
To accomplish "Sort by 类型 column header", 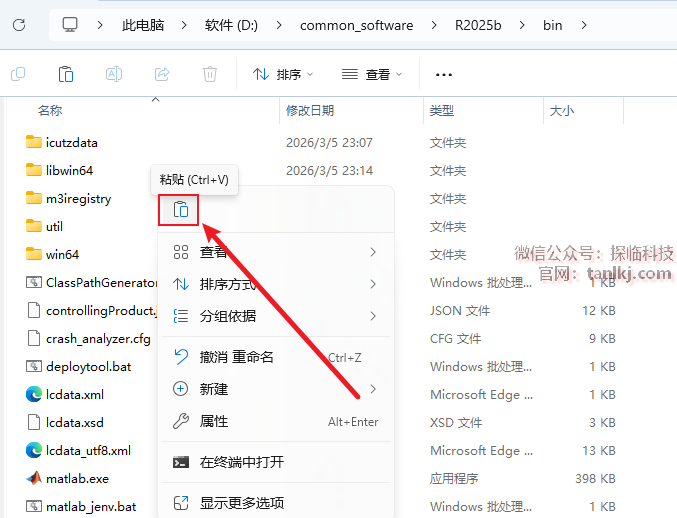I will (442, 111).
